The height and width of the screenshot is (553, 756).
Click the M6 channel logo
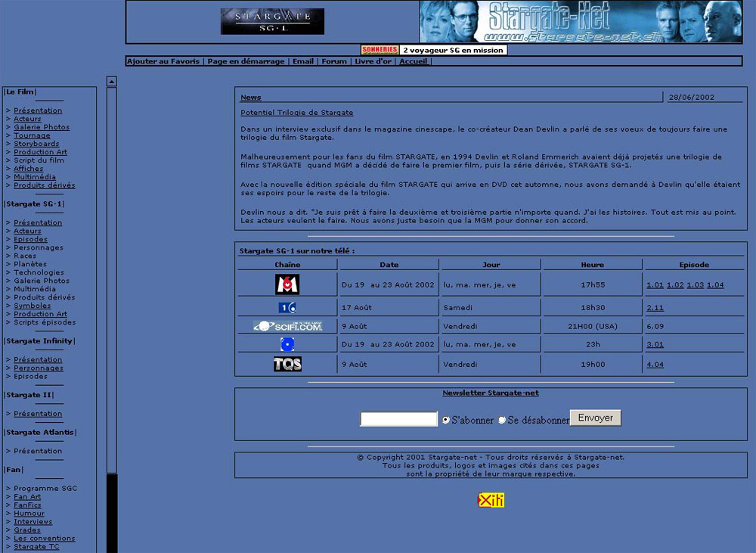pyautogui.click(x=287, y=284)
